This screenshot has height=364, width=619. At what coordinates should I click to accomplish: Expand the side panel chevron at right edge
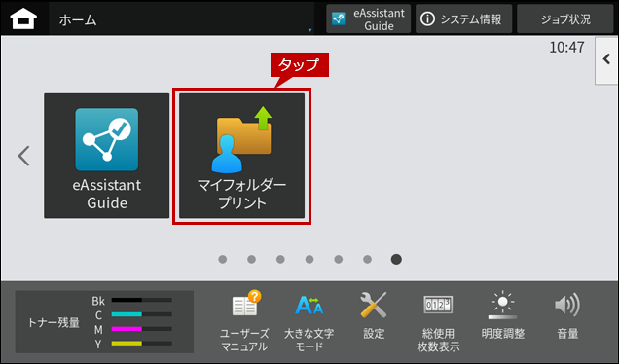[606, 59]
